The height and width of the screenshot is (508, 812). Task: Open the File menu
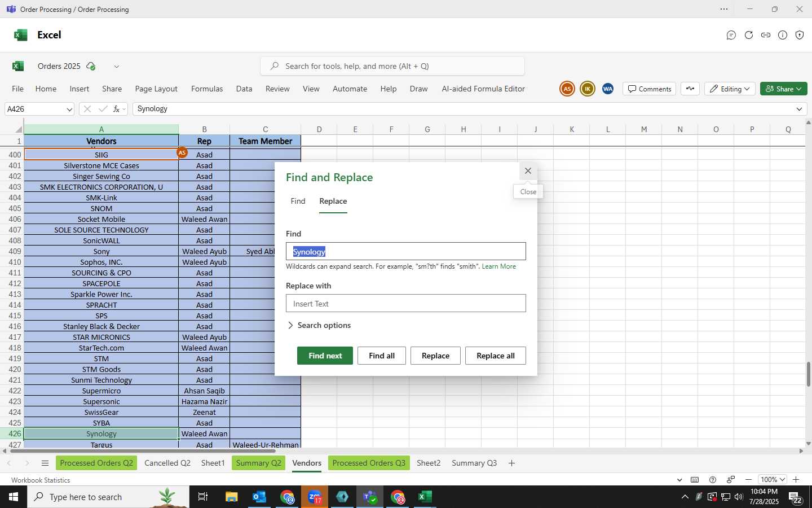pos(18,89)
